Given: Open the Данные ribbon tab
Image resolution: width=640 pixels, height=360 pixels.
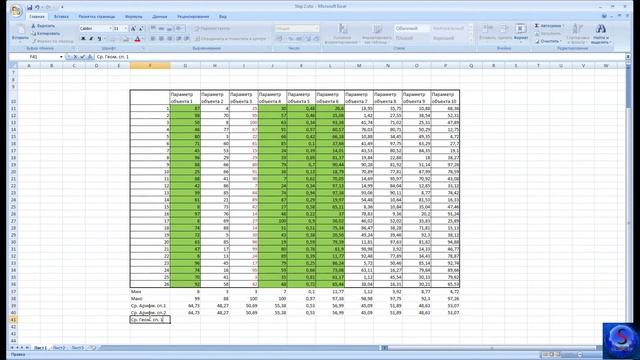Looking at the screenshot, I should tap(160, 17).
